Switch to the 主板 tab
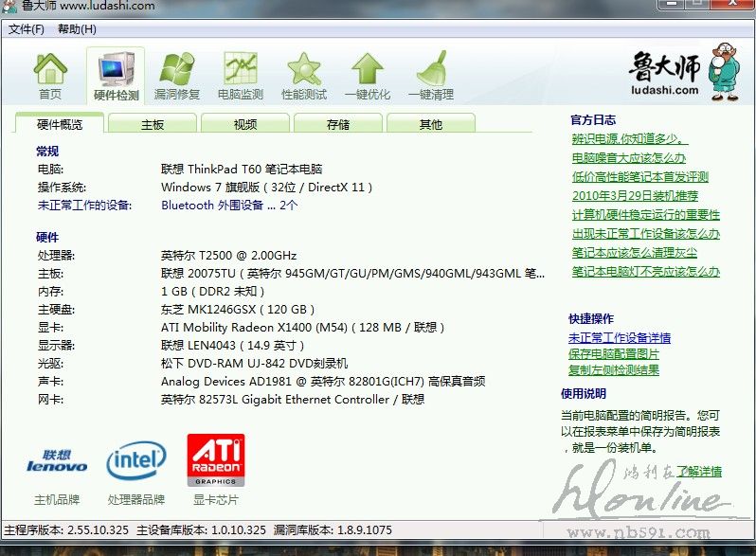This screenshot has height=556, width=756. 153,124
